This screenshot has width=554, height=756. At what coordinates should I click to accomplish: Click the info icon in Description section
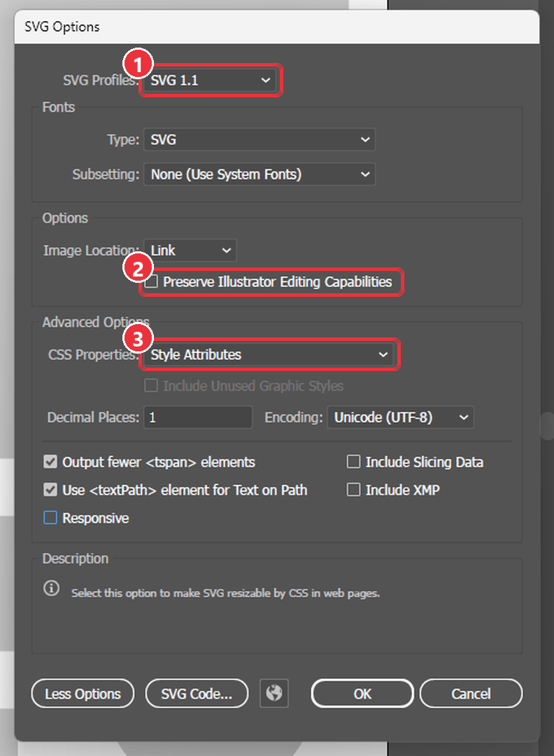52,588
